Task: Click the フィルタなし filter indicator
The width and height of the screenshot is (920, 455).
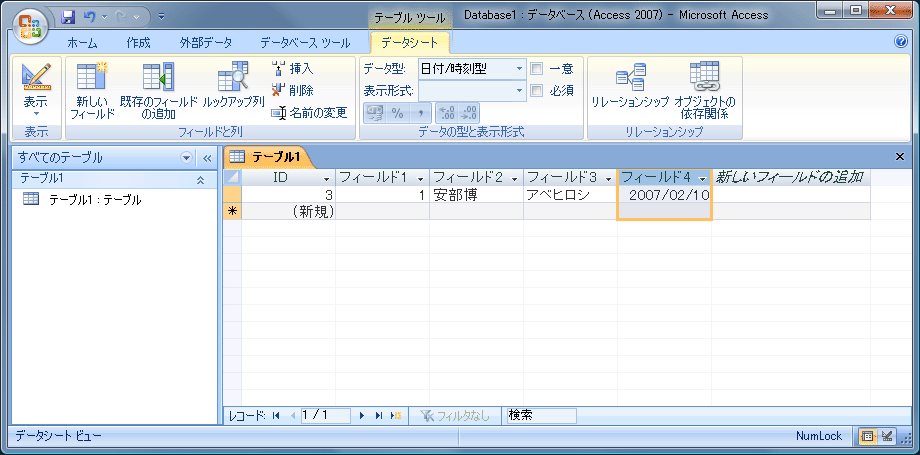Action: click(455, 416)
